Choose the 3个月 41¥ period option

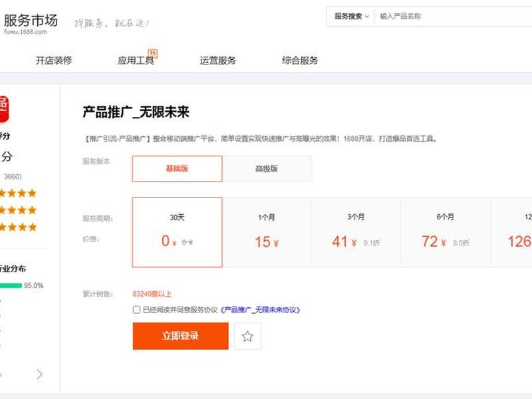(356, 232)
